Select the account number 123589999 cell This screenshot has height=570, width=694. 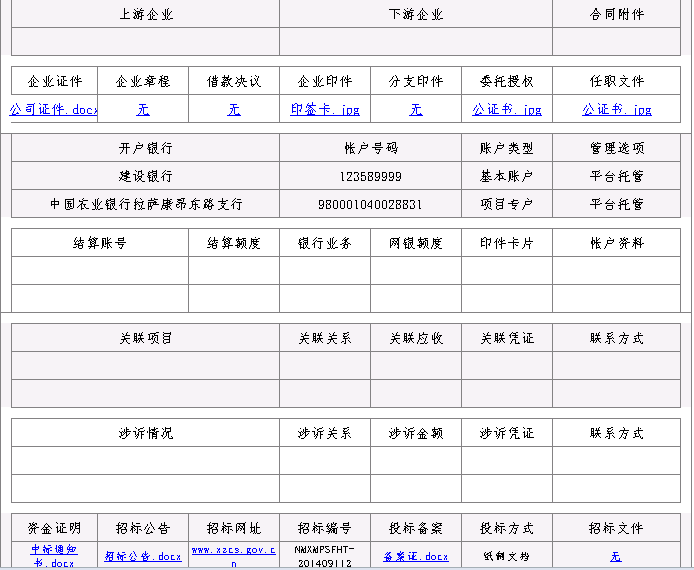(370, 177)
